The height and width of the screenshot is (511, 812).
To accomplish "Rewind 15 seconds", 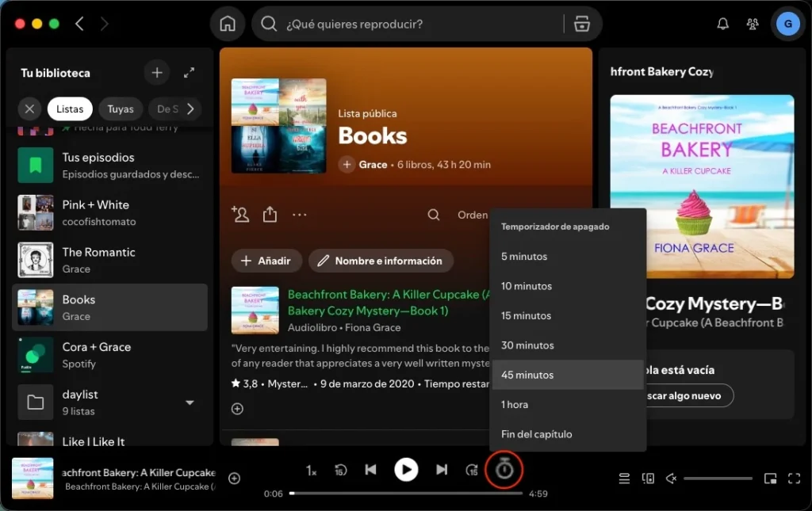I will click(x=340, y=470).
